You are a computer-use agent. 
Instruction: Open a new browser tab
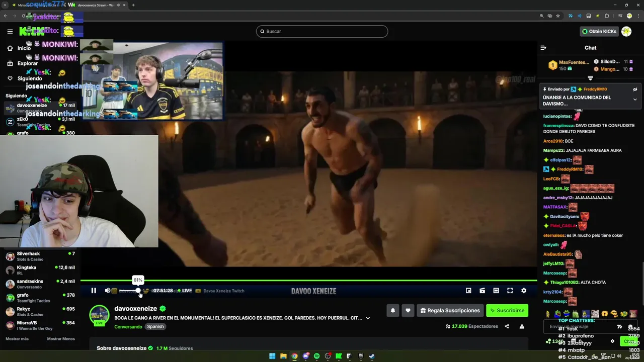(133, 5)
